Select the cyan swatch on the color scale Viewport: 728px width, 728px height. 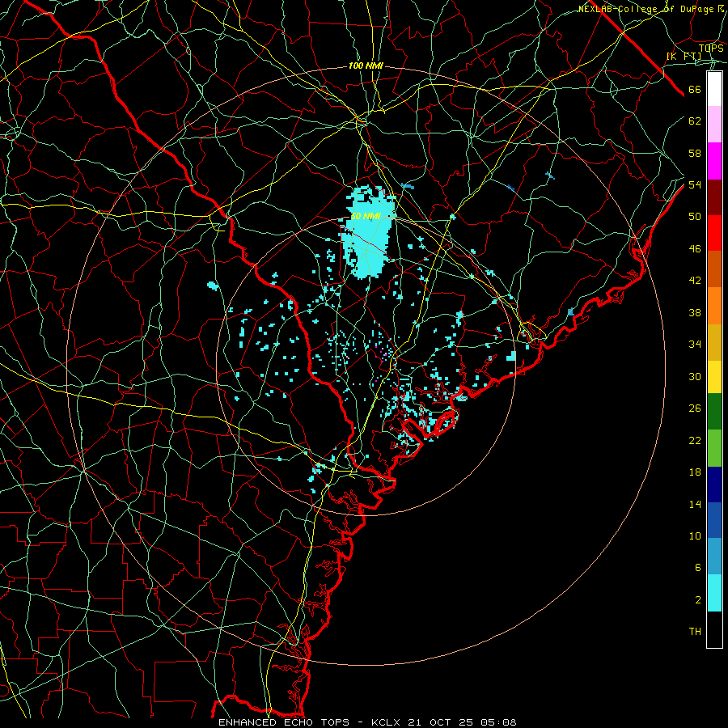(714, 593)
